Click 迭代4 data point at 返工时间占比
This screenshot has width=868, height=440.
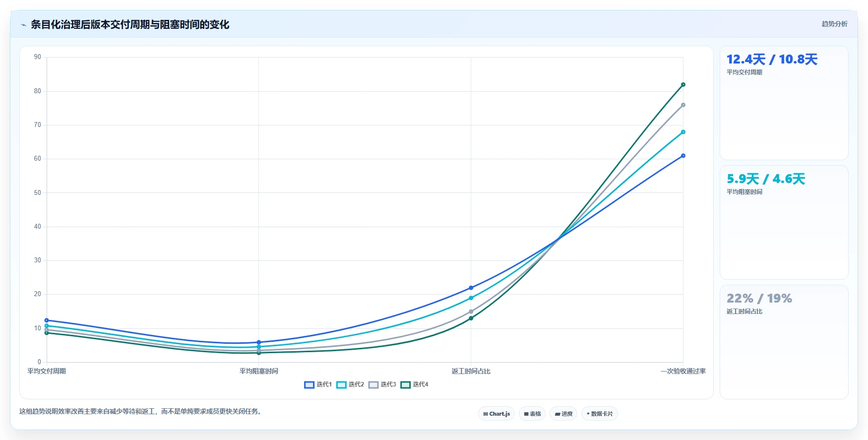(x=471, y=318)
